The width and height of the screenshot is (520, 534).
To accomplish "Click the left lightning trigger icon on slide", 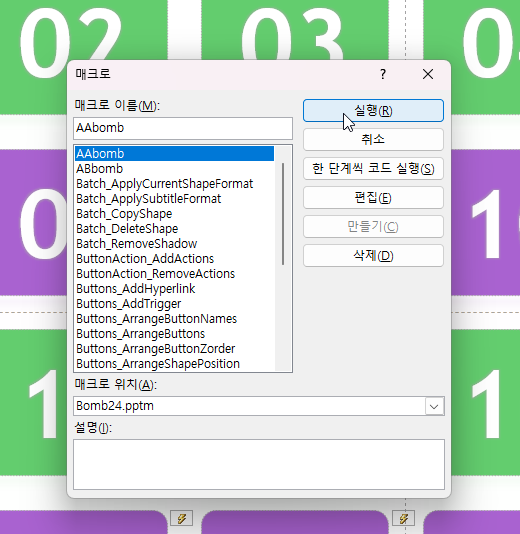I will click(182, 519).
